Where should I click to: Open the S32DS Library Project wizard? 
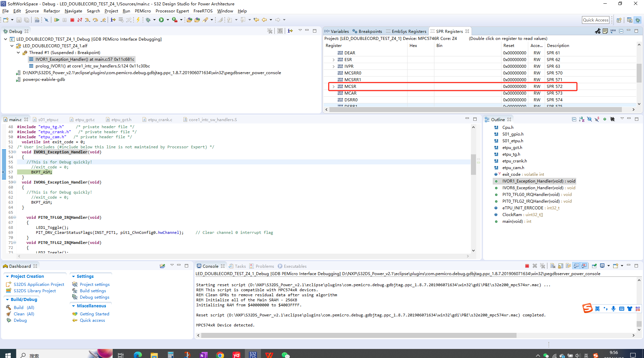point(35,291)
